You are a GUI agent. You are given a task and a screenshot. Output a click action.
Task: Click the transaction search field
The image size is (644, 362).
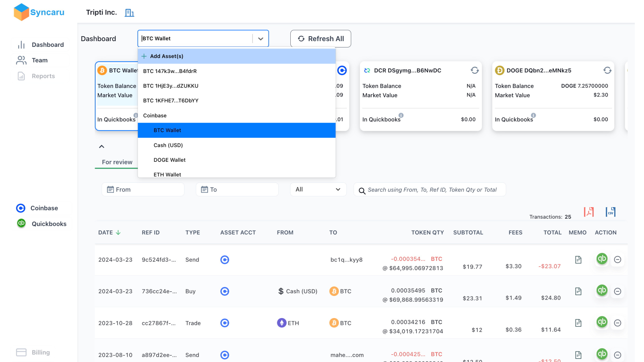pyautogui.click(x=430, y=190)
